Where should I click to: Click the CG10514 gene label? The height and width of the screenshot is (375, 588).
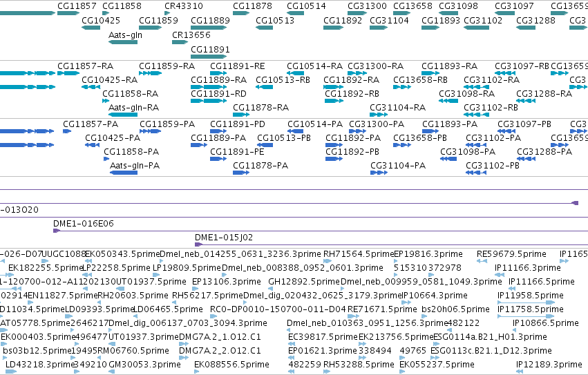tap(306, 6)
